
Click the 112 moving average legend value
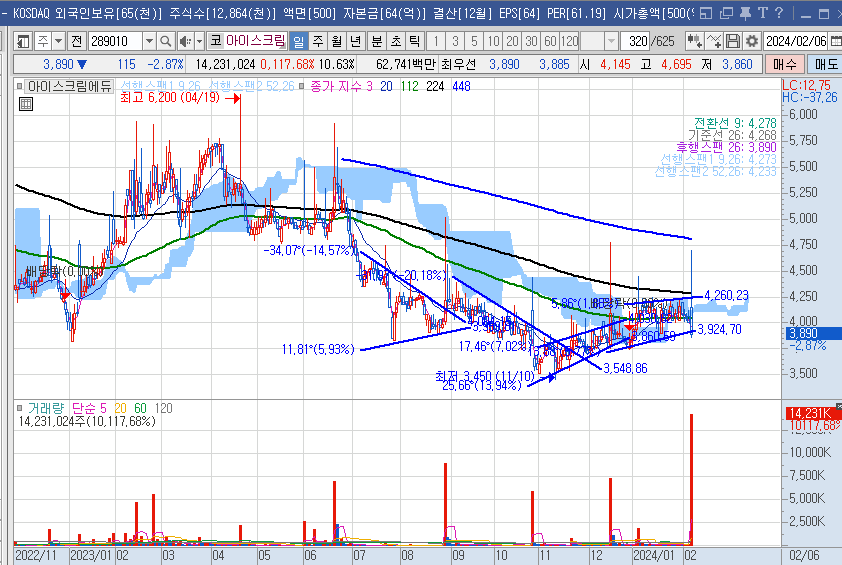410,86
